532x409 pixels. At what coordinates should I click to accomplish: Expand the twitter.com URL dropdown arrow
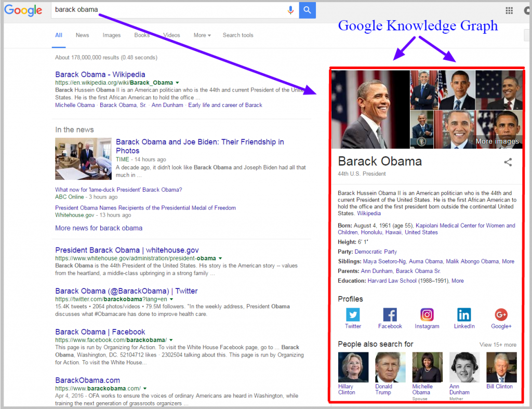pyautogui.click(x=171, y=299)
